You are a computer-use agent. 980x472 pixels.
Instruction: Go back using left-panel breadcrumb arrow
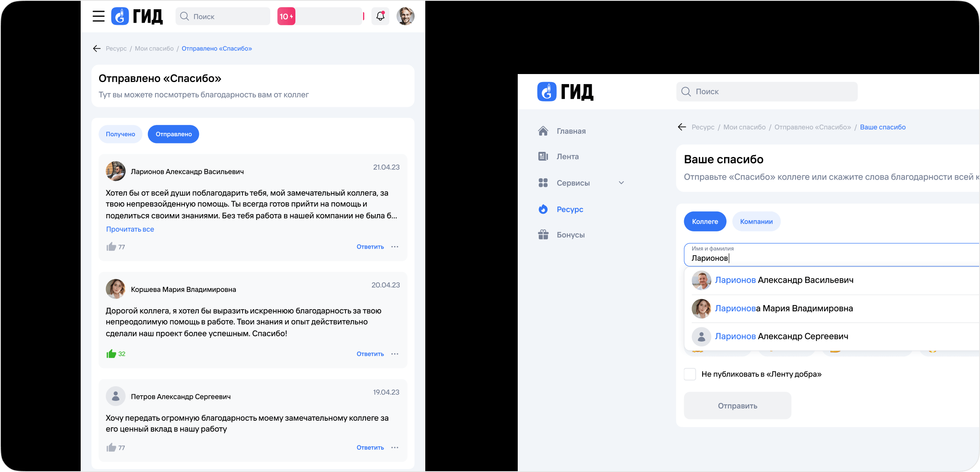click(x=97, y=49)
